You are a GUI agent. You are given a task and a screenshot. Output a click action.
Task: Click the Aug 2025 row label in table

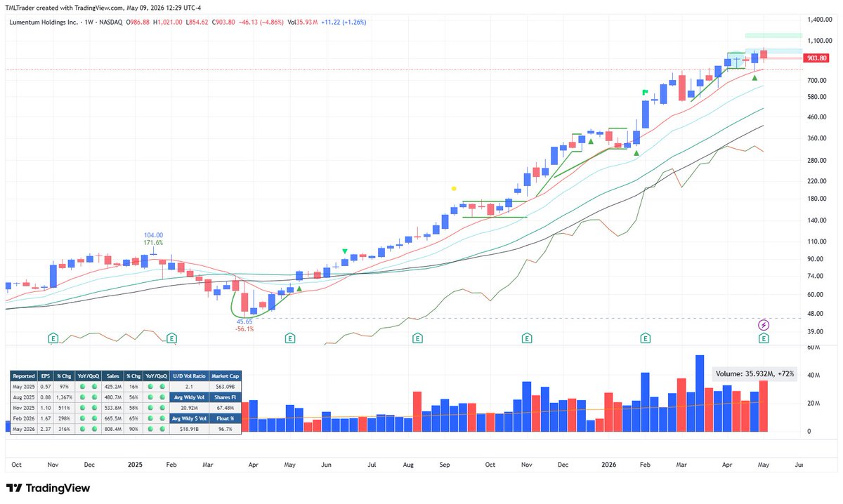coord(24,397)
